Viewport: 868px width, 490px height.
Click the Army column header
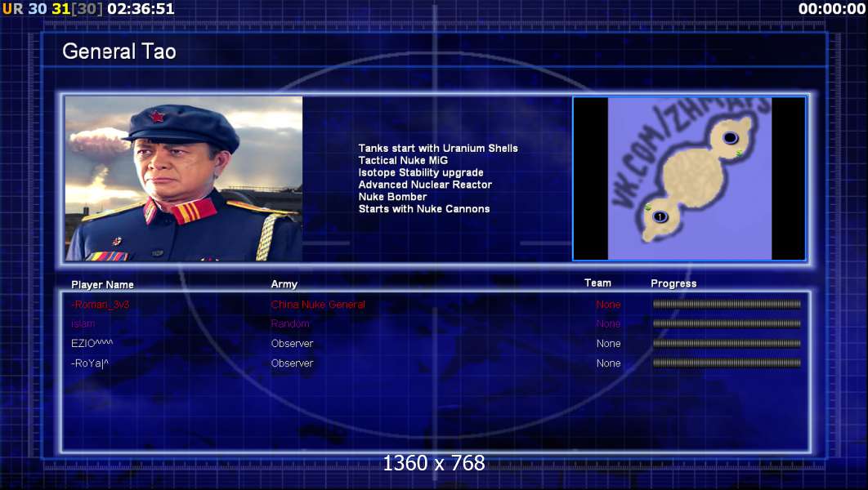(x=284, y=284)
